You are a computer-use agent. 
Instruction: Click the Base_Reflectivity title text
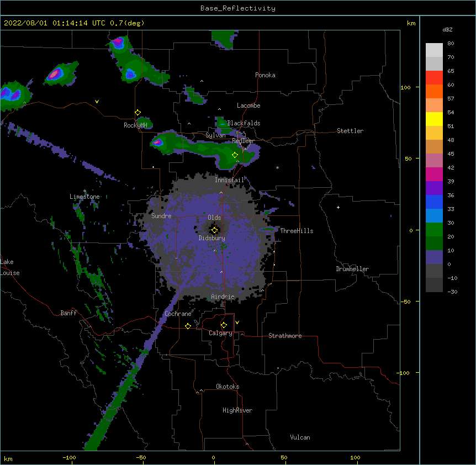[238, 8]
